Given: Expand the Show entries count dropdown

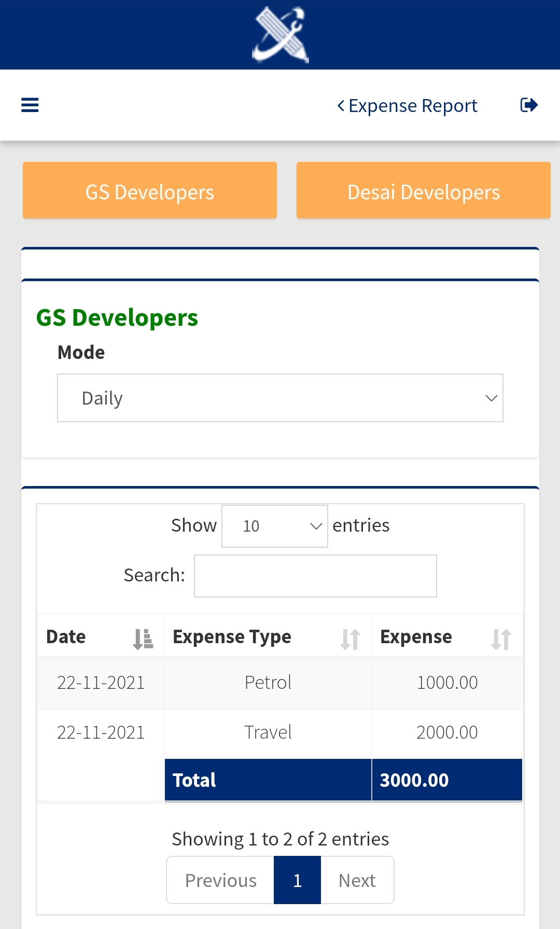Looking at the screenshot, I should click(x=274, y=526).
